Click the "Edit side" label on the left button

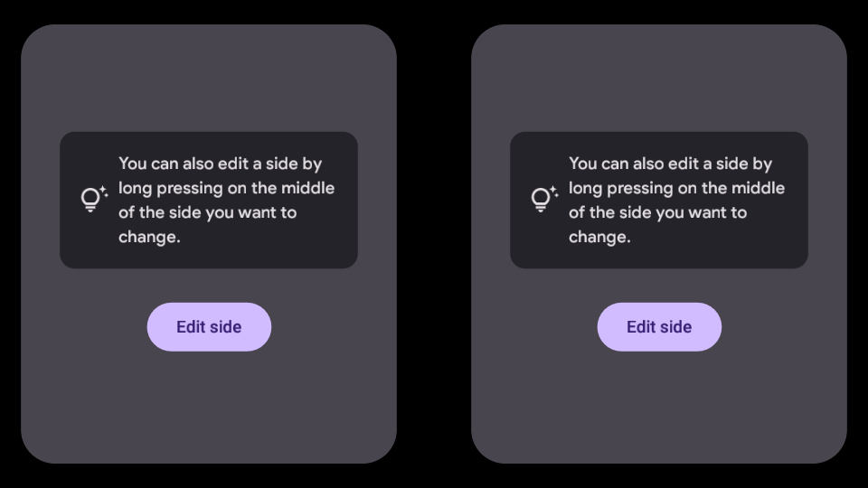coord(209,327)
